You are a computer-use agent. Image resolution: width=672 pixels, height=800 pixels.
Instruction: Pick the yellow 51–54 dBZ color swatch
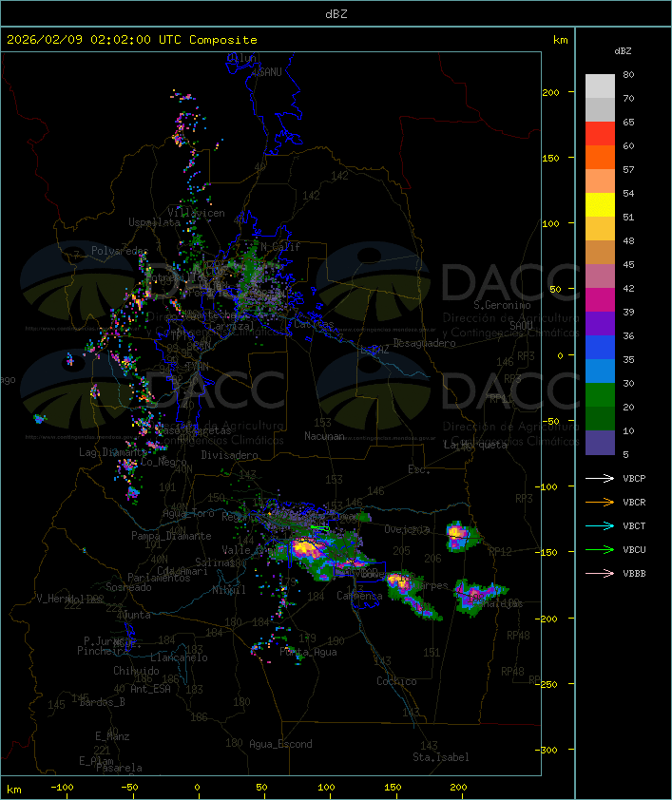(x=600, y=205)
